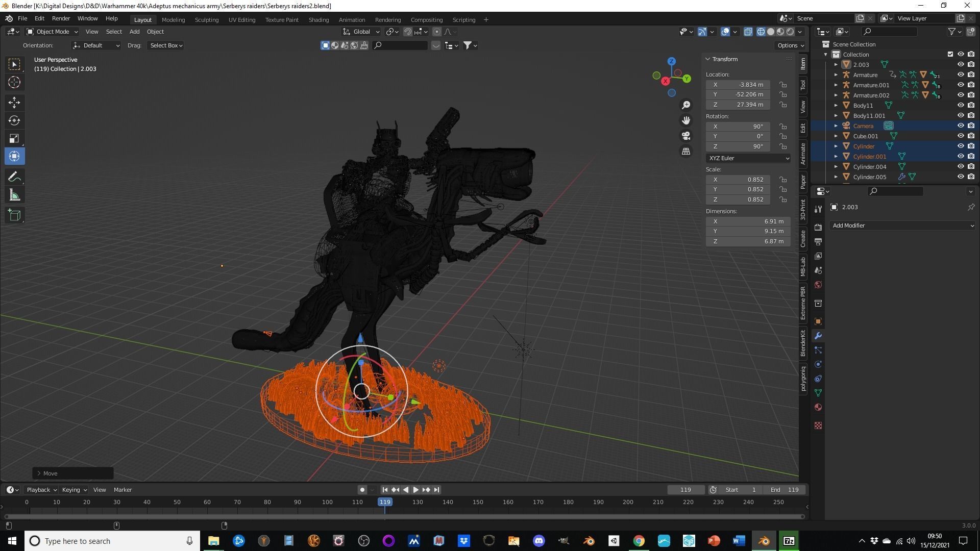
Task: Toggle auto keying record button
Action: [x=362, y=490]
